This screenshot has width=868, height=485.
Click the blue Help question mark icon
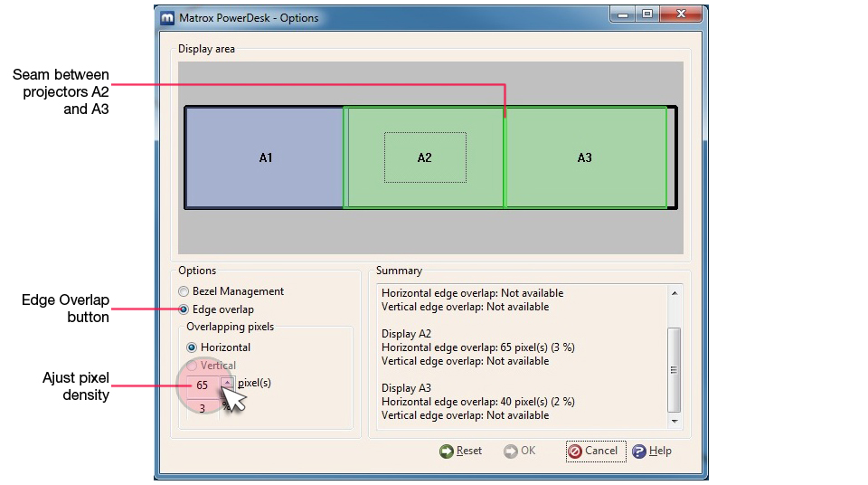click(x=639, y=452)
